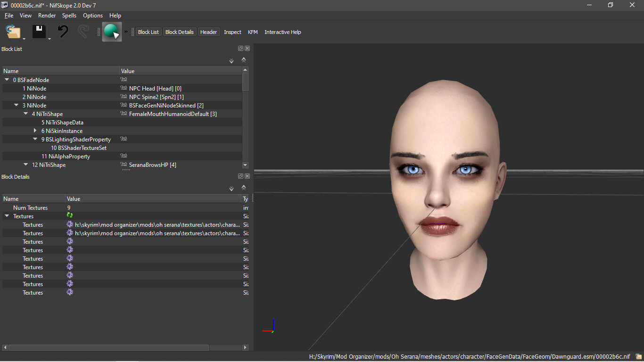Click the Txt icon beside SeranaBrowsHP
644x362 pixels.
click(x=124, y=165)
